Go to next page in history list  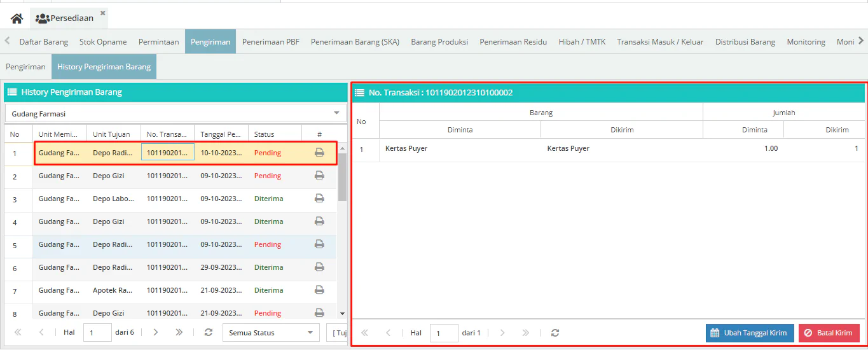tap(156, 332)
